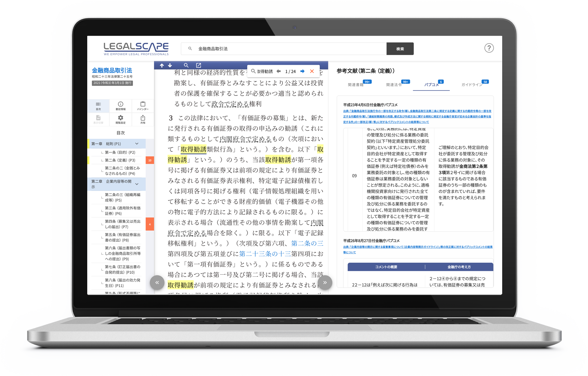
Task: Go to previous search match arrow
Action: click(x=279, y=71)
